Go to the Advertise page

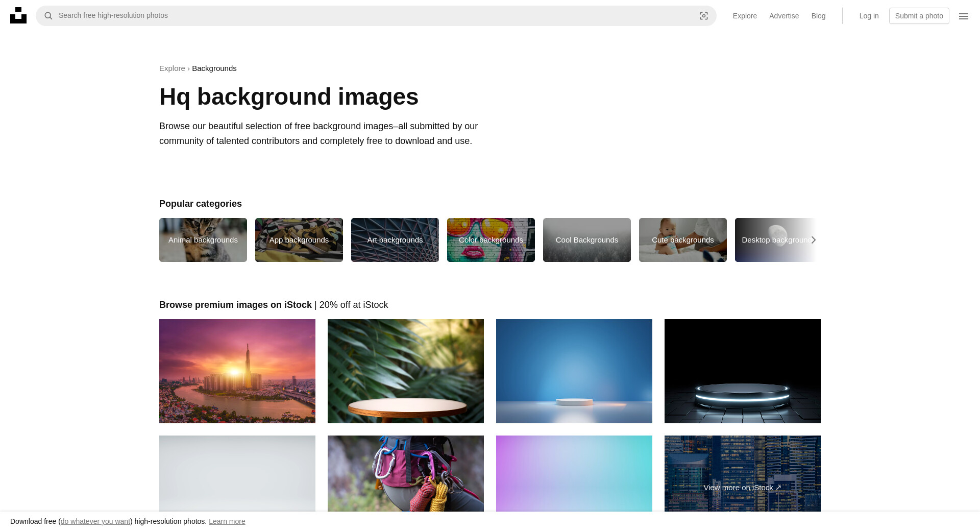[x=783, y=16]
